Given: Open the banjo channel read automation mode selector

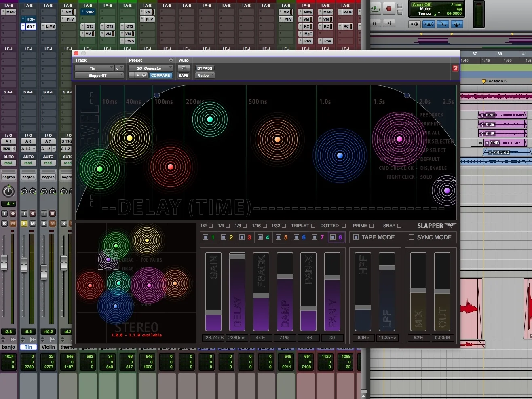Looking at the screenshot, I should tap(8, 163).
